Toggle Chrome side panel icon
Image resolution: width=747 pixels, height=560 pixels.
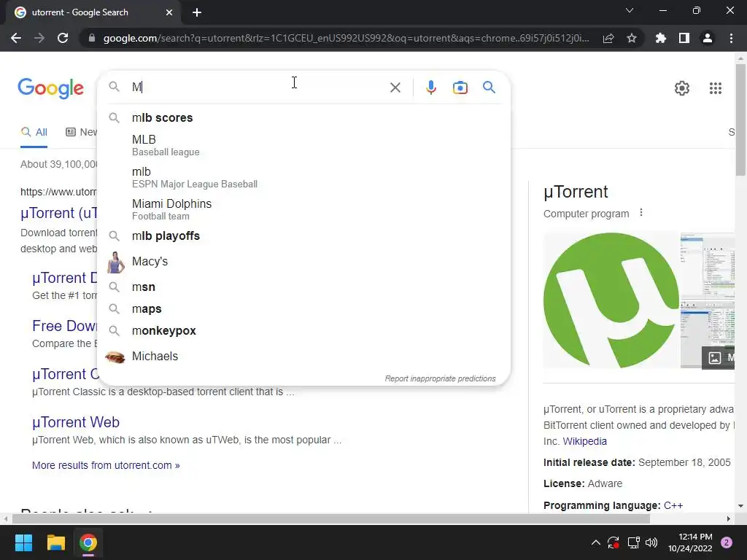(x=684, y=38)
